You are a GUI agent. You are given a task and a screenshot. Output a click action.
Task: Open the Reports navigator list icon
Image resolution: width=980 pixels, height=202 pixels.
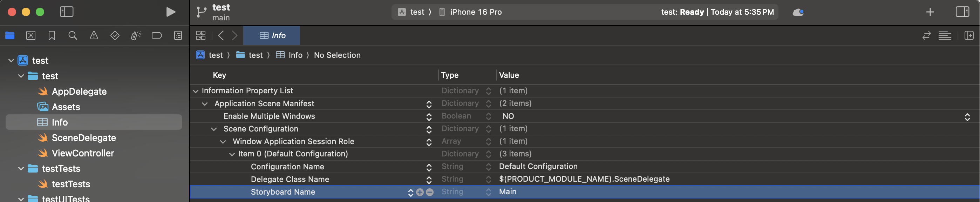tap(177, 35)
